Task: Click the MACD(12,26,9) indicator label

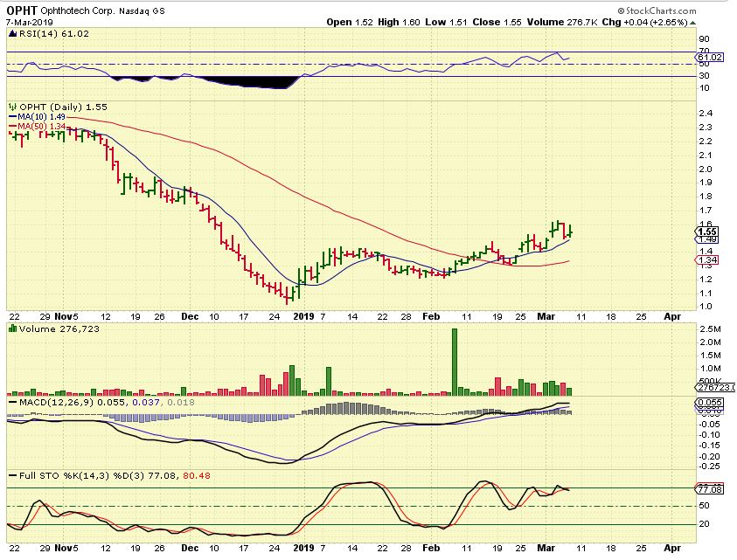Action: 56,403
